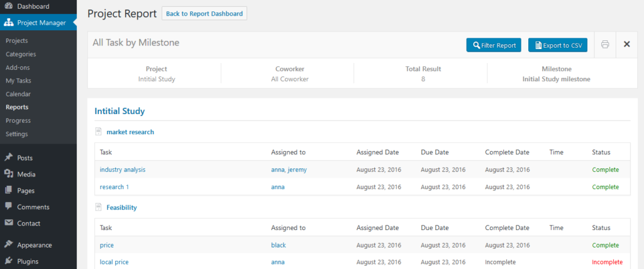Viewport: 644px width, 269px height.
Task: Open Progress submenu item
Action: [18, 120]
